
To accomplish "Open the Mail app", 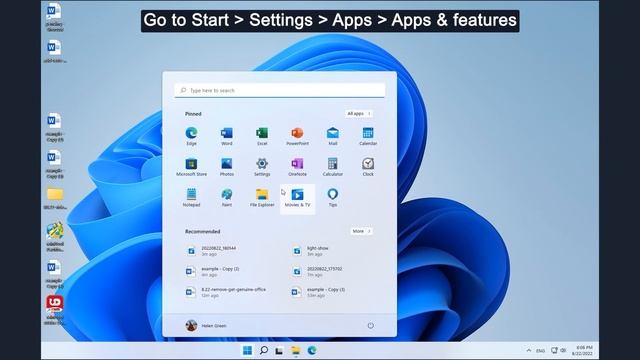I will tap(333, 136).
